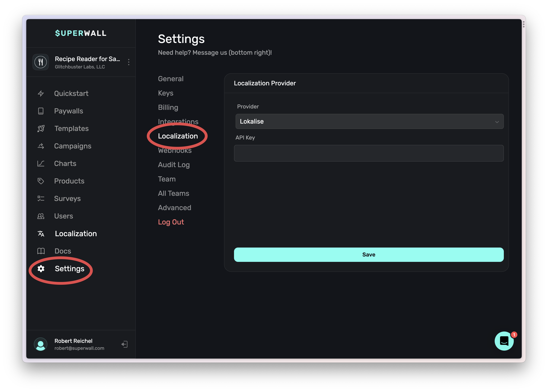548x392 pixels.
Task: Go to the Keys settings tab
Action: click(166, 93)
